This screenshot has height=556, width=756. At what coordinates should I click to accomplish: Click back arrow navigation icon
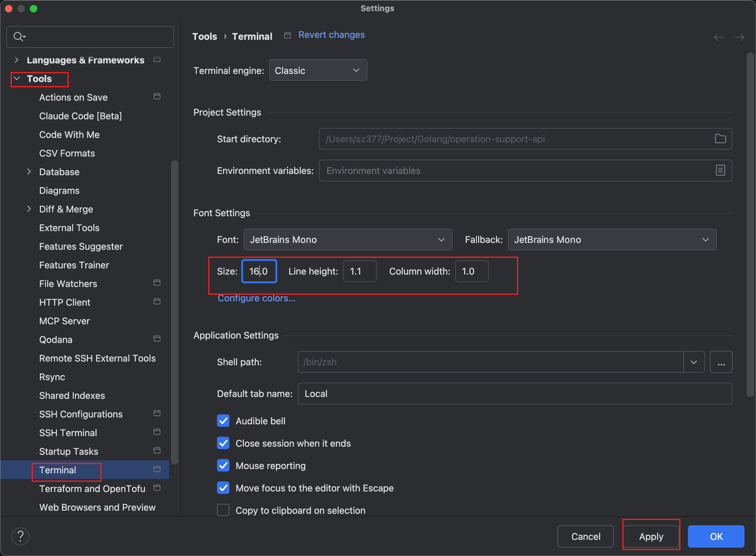(x=718, y=37)
